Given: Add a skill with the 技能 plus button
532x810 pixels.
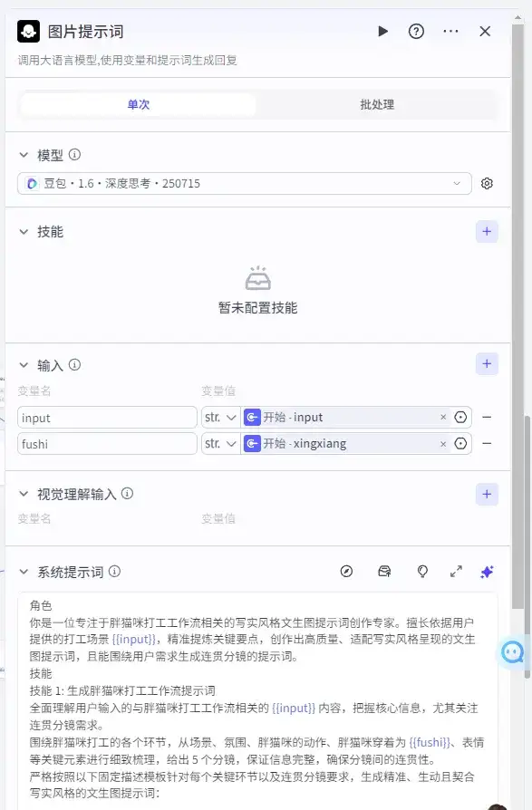Looking at the screenshot, I should click(x=487, y=231).
